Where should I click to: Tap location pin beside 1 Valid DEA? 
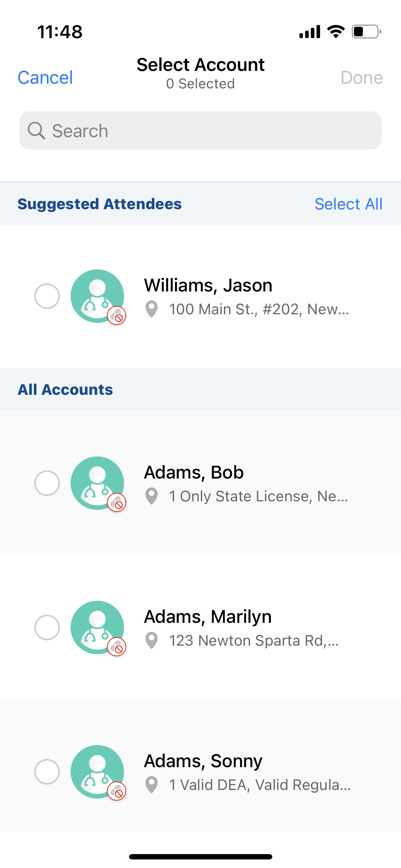[152, 785]
